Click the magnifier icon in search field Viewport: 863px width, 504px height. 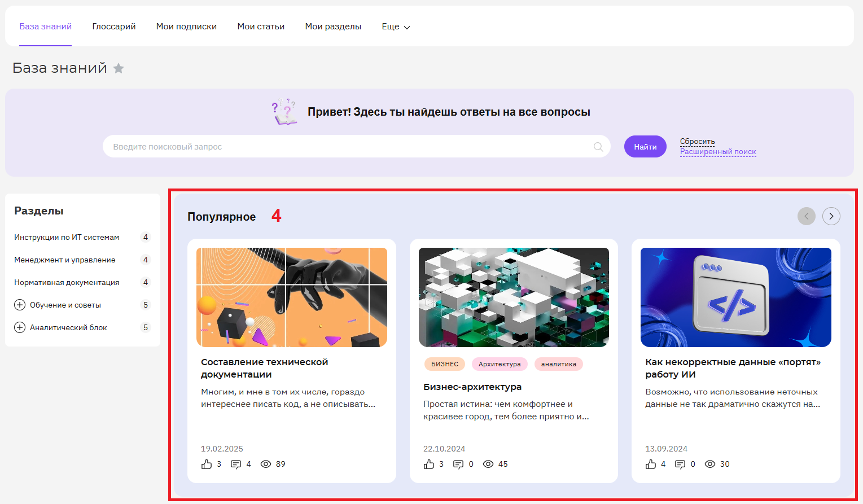pyautogui.click(x=598, y=147)
